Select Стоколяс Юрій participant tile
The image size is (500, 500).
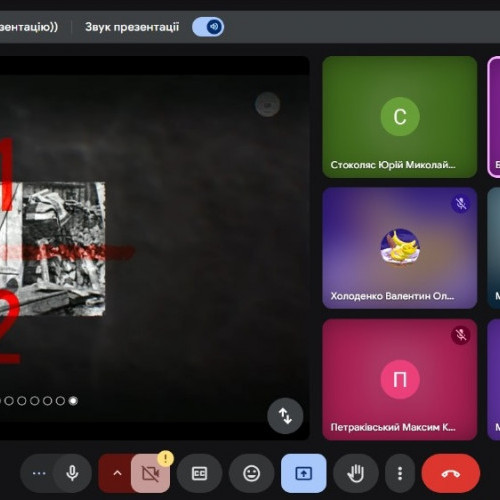400,117
